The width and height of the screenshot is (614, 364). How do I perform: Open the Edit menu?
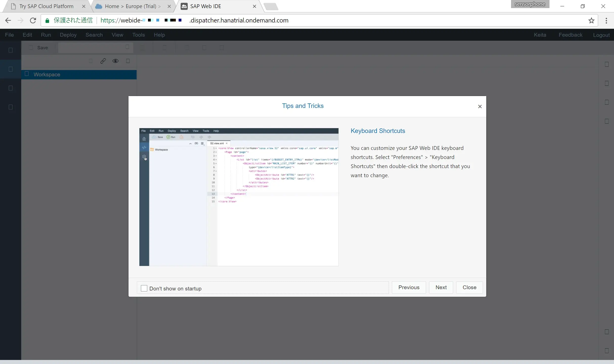pyautogui.click(x=27, y=35)
